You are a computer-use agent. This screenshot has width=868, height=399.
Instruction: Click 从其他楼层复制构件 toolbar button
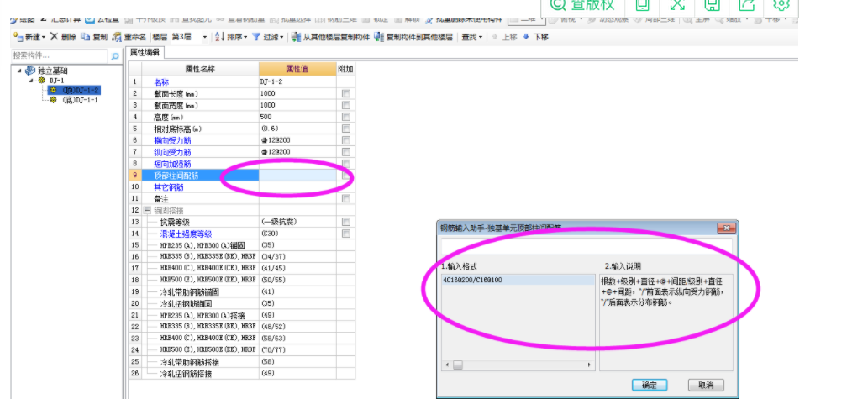[x=331, y=37]
